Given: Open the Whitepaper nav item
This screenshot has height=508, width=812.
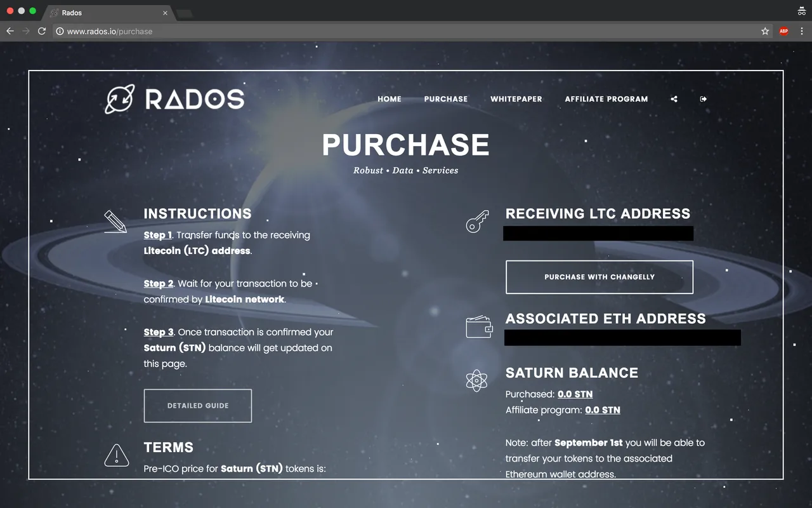Looking at the screenshot, I should (516, 99).
